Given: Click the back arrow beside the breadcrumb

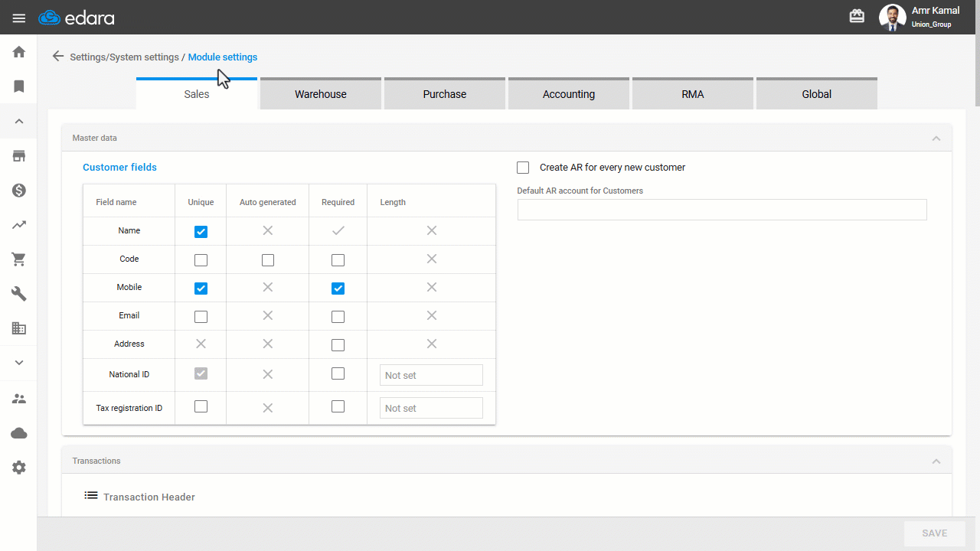Looking at the screenshot, I should pos(58,56).
